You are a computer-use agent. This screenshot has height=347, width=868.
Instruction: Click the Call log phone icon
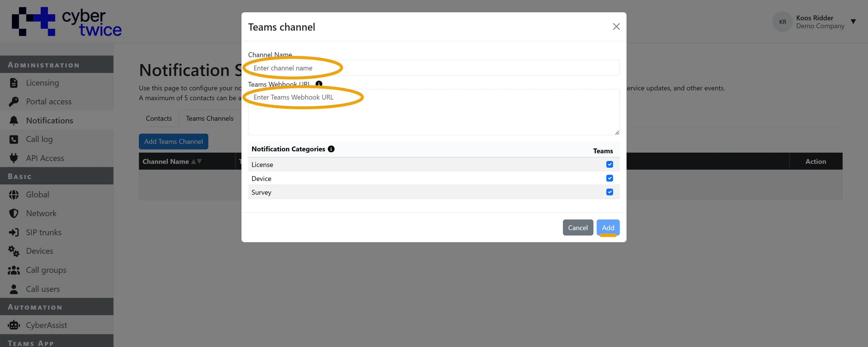coord(14,140)
